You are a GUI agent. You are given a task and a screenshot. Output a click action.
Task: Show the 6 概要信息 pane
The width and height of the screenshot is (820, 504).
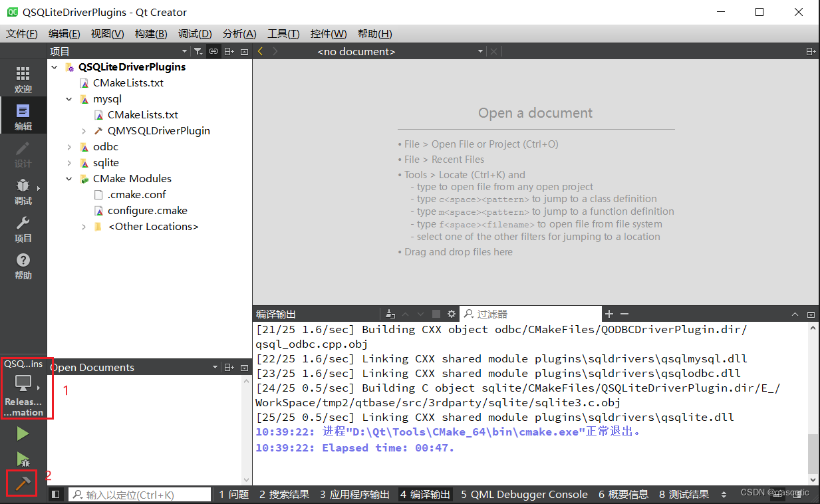coord(623,495)
